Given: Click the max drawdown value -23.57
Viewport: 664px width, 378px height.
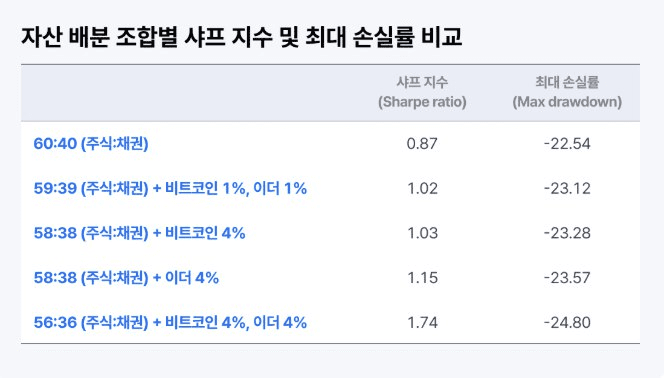Looking at the screenshot, I should coord(567,278).
